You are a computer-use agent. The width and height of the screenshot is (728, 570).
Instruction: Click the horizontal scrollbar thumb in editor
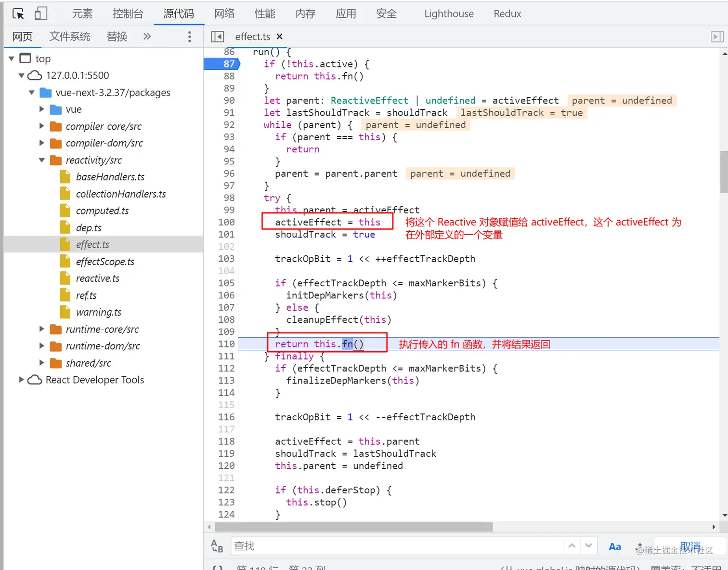pyautogui.click(x=353, y=527)
